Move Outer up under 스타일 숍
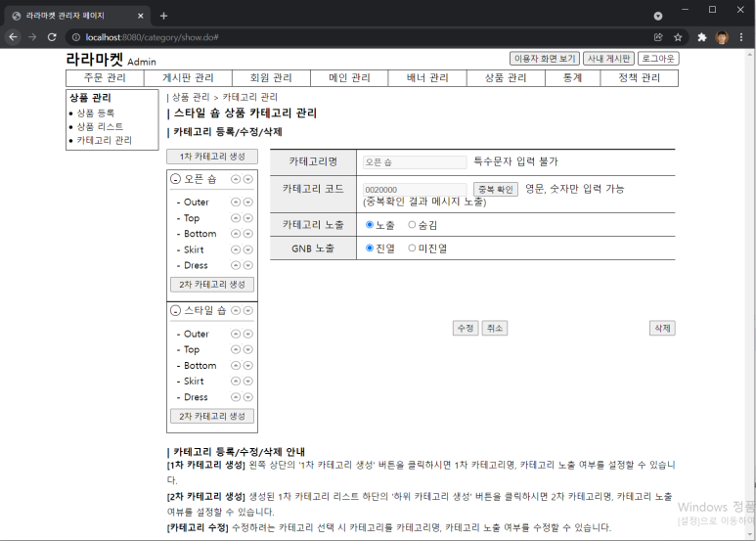Viewport: 756px width, 541px height. (236, 334)
